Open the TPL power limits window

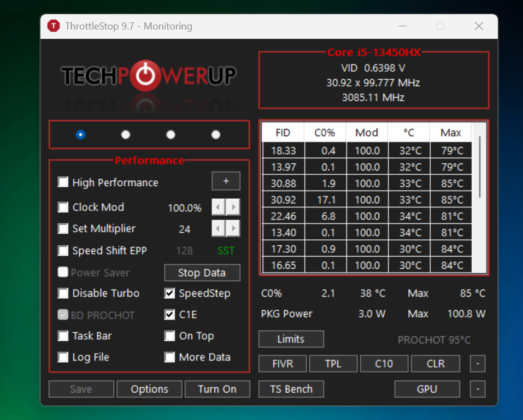[x=333, y=364]
